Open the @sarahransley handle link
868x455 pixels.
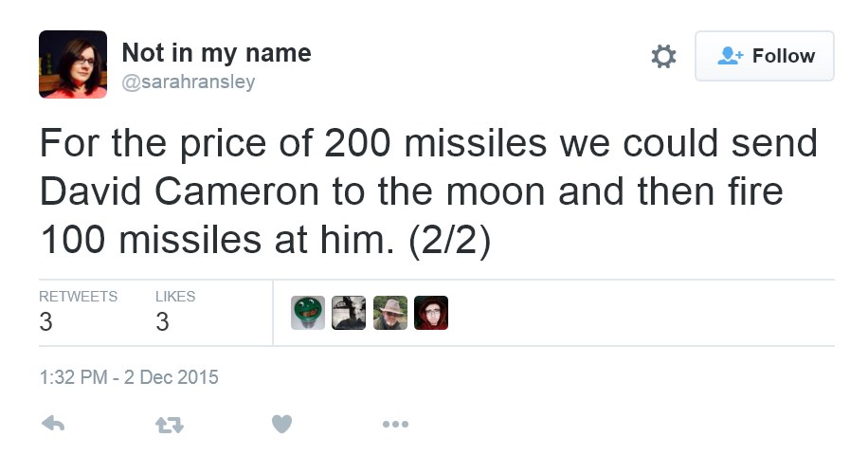click(189, 82)
